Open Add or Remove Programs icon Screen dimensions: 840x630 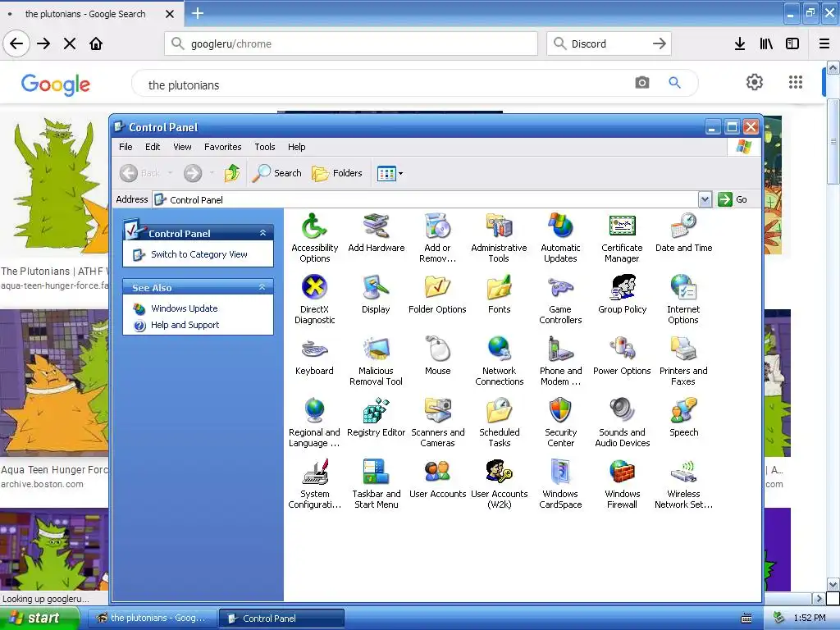pyautogui.click(x=438, y=238)
